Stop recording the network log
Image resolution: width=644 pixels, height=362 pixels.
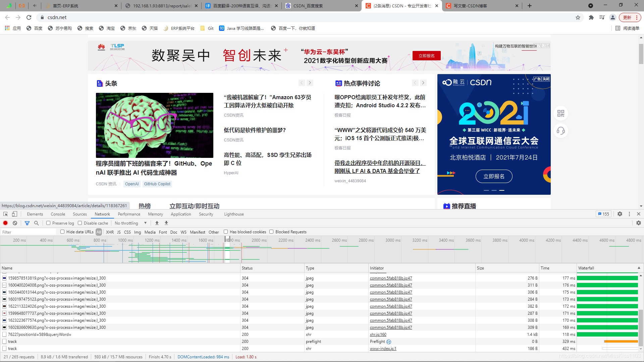[5, 223]
